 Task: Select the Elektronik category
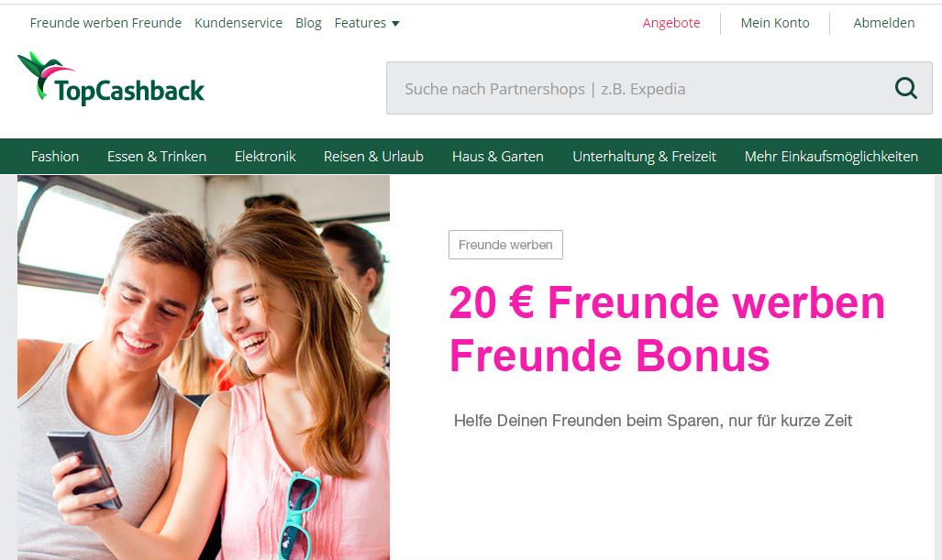click(x=265, y=157)
